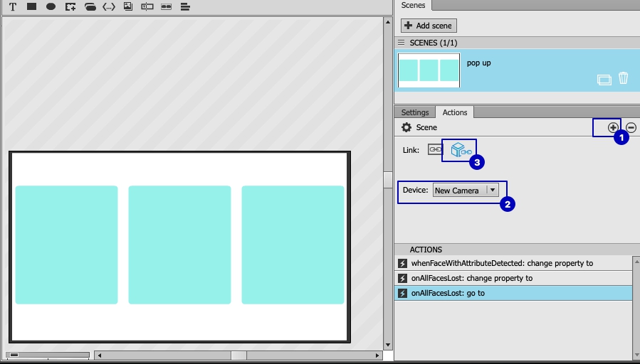This screenshot has height=364, width=640.
Task: Select the Text tool
Action: pyautogui.click(x=13, y=7)
